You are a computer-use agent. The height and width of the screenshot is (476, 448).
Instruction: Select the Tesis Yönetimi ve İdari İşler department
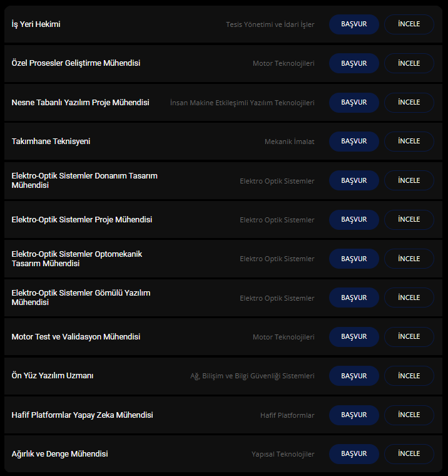click(x=270, y=25)
